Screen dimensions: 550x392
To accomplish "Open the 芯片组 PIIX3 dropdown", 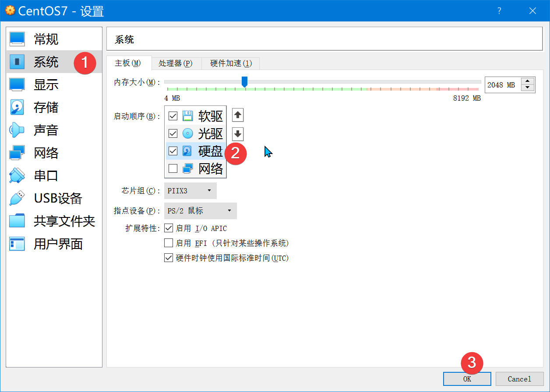I will point(190,191).
